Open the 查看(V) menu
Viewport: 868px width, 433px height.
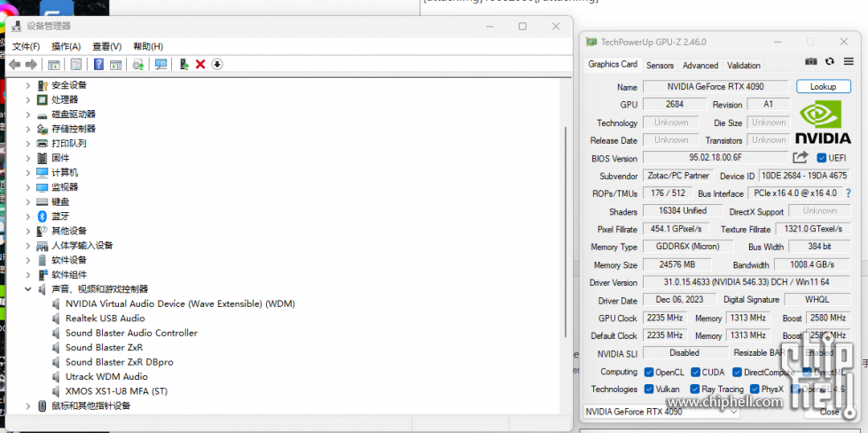107,46
